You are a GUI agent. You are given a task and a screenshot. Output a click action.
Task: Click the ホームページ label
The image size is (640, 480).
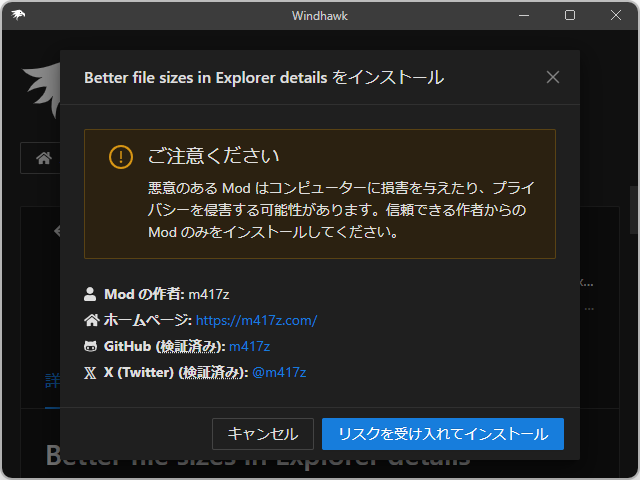click(147, 320)
